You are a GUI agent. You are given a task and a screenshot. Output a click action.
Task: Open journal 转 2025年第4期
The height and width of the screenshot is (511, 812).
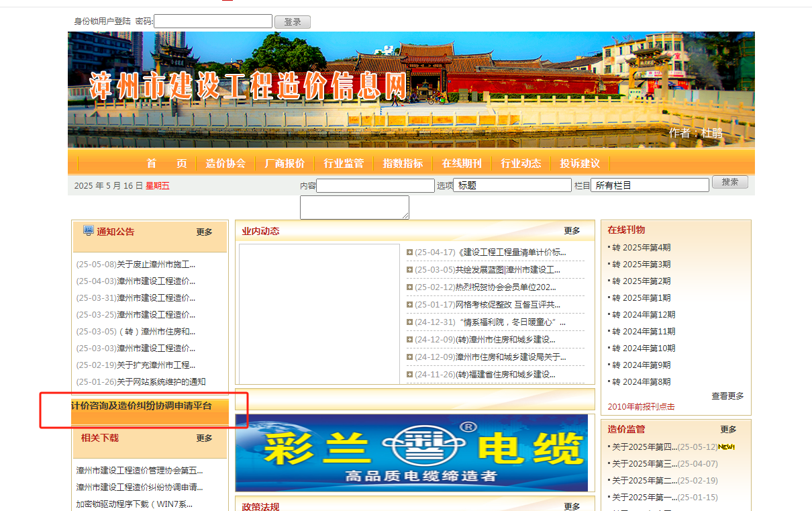click(641, 248)
